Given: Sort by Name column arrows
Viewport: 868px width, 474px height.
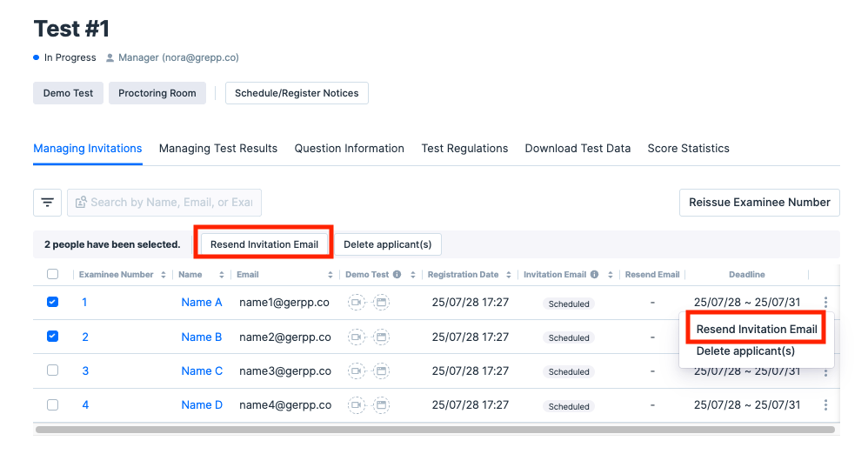Looking at the screenshot, I should click(x=222, y=275).
